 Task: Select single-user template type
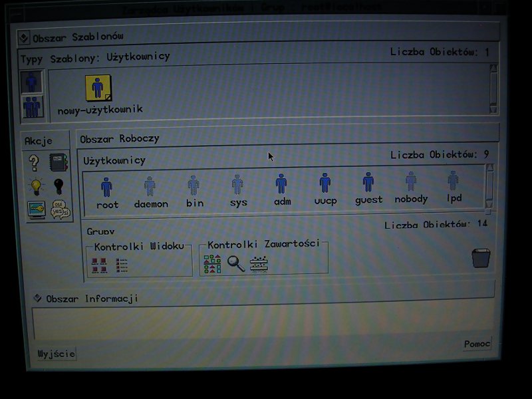pyautogui.click(x=32, y=82)
